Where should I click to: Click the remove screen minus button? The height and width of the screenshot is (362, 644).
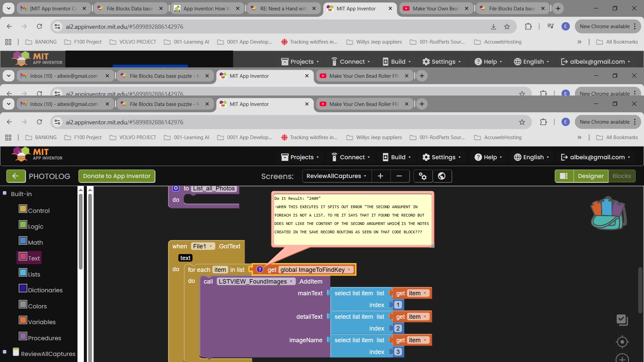pyautogui.click(x=399, y=176)
